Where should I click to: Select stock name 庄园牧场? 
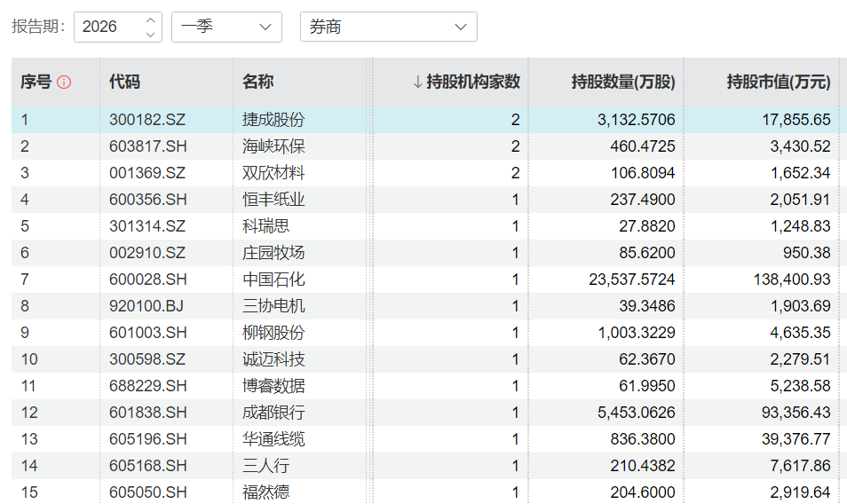click(273, 253)
